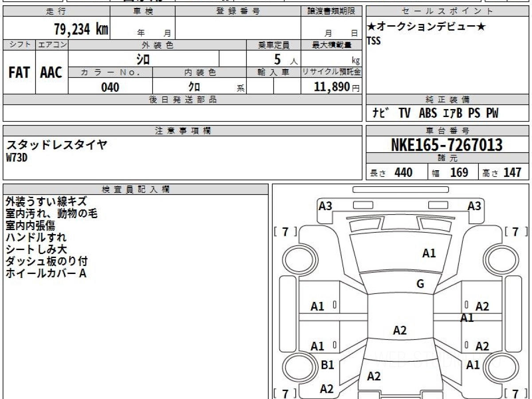Viewport: 532px width, 399px height.
Task: Click the "輸入車" header
Action: tap(274, 73)
